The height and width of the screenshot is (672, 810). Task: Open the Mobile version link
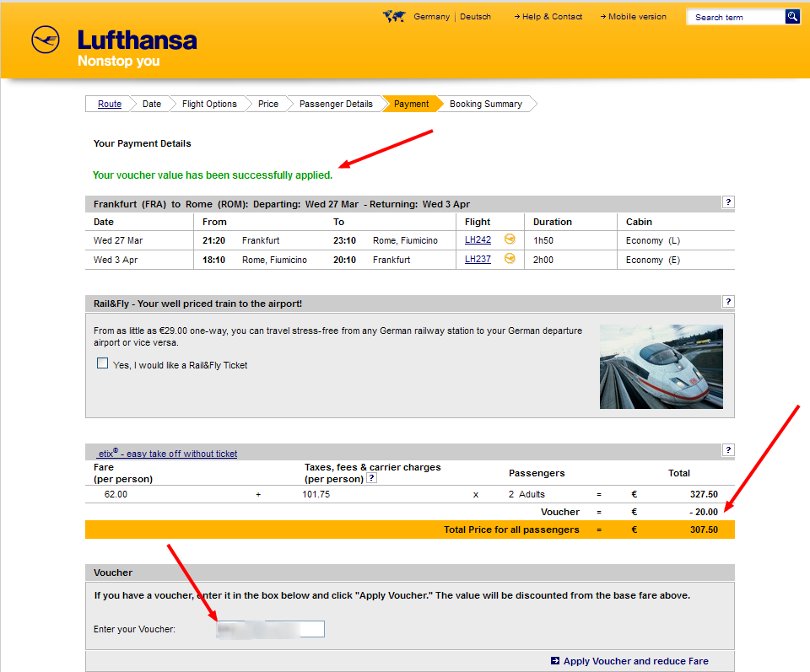click(634, 17)
